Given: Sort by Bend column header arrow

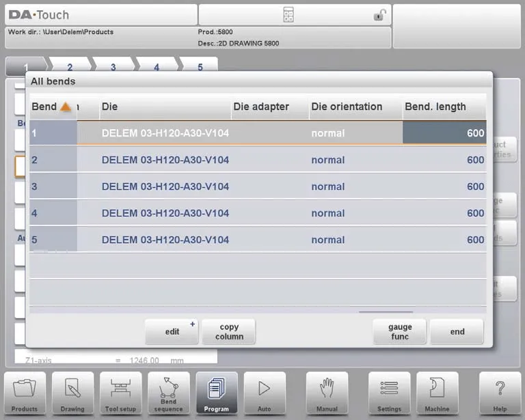Looking at the screenshot, I should click(66, 107).
